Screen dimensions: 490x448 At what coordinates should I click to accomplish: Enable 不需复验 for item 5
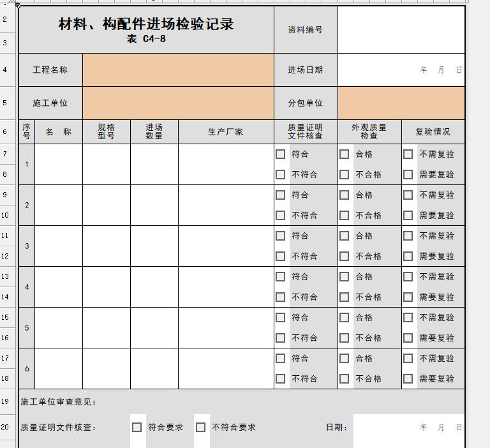click(408, 317)
